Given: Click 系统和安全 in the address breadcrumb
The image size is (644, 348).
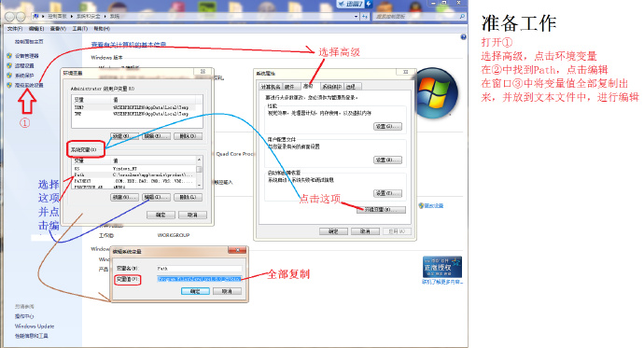Looking at the screenshot, I should [x=88, y=17].
